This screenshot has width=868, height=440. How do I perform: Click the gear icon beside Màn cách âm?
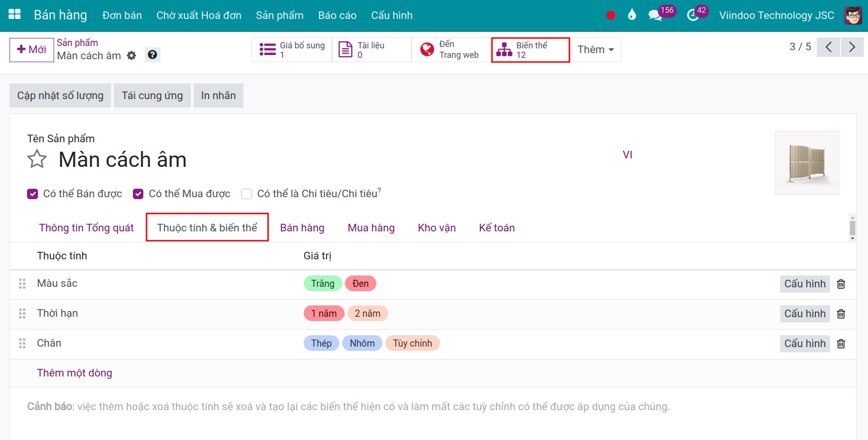(x=131, y=55)
